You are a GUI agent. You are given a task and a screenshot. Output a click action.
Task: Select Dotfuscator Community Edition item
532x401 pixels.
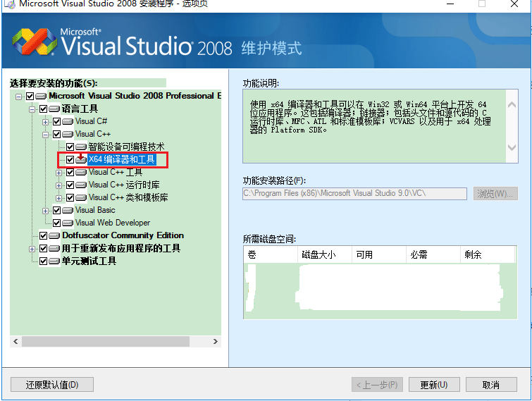click(x=123, y=235)
